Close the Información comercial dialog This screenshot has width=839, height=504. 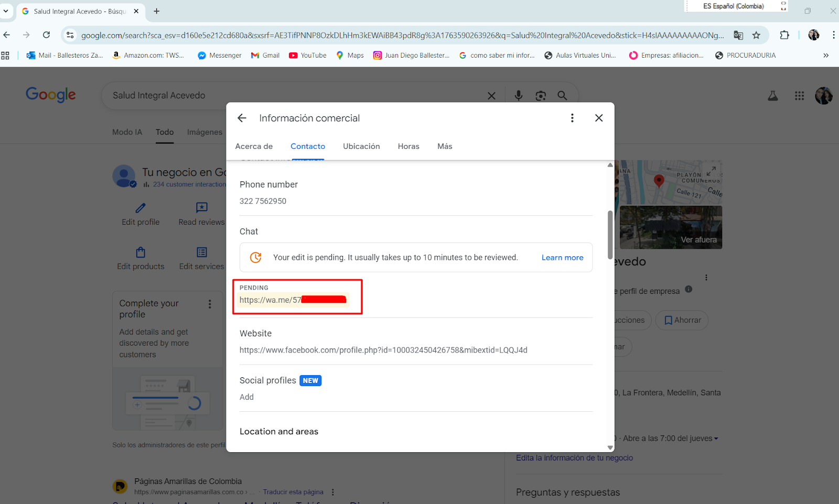(599, 118)
